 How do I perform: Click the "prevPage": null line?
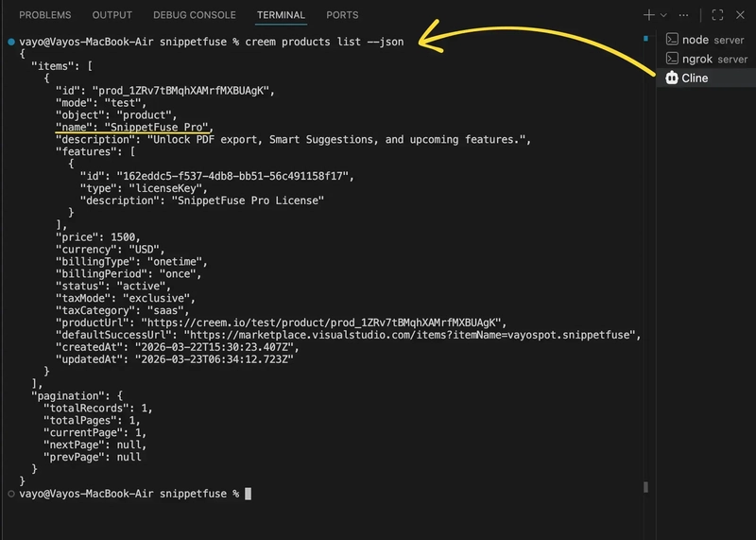tap(92, 457)
